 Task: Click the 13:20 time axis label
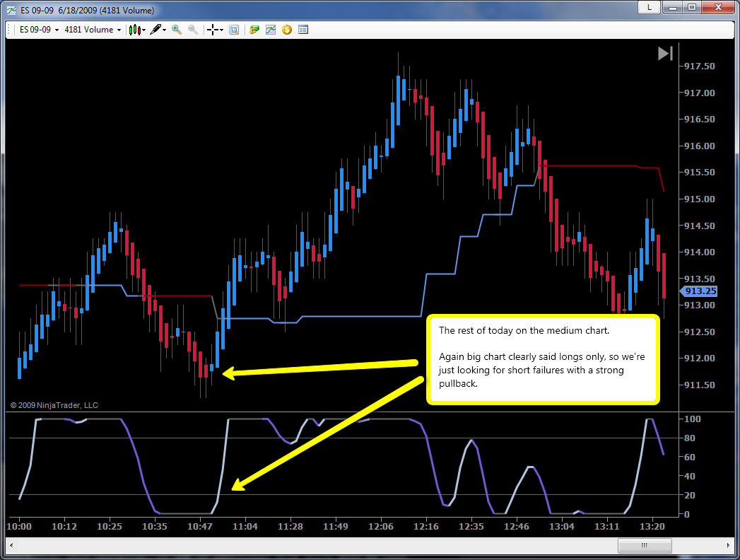click(652, 527)
